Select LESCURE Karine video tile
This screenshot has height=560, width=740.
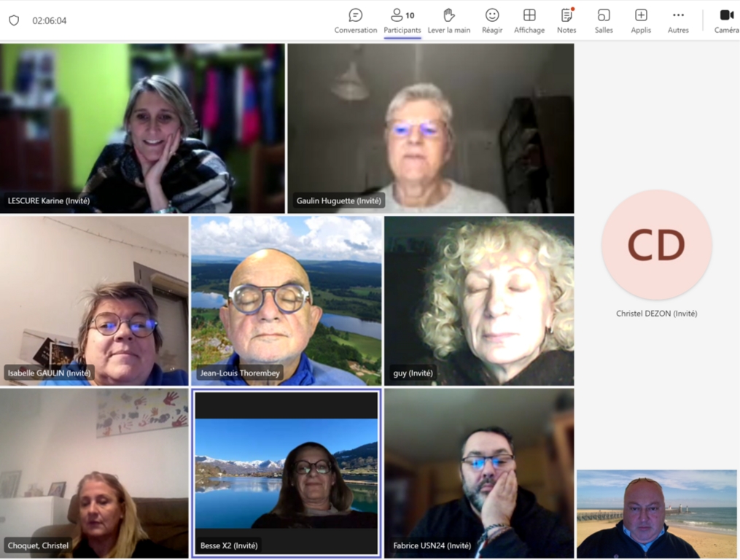pos(142,128)
